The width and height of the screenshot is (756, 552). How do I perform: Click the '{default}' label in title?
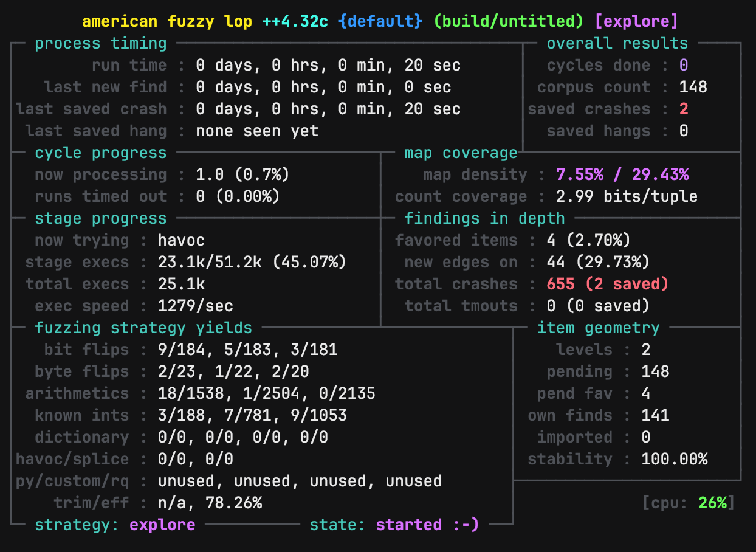(380, 22)
